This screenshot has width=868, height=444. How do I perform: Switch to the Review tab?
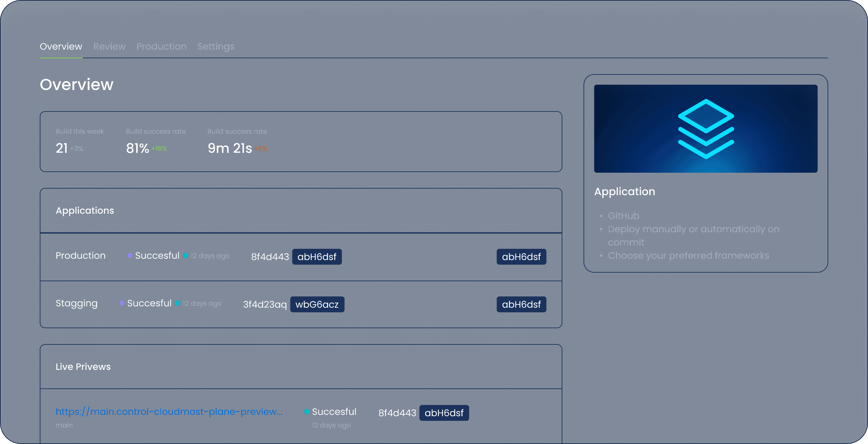[109, 46]
